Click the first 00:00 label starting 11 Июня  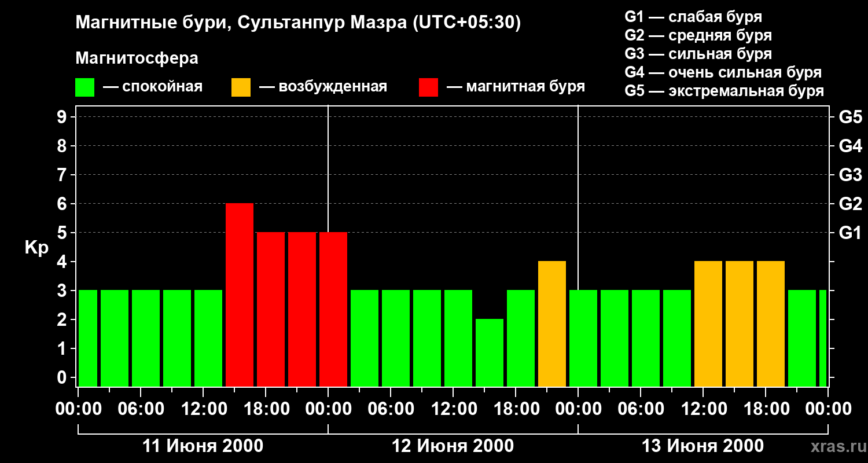point(78,409)
